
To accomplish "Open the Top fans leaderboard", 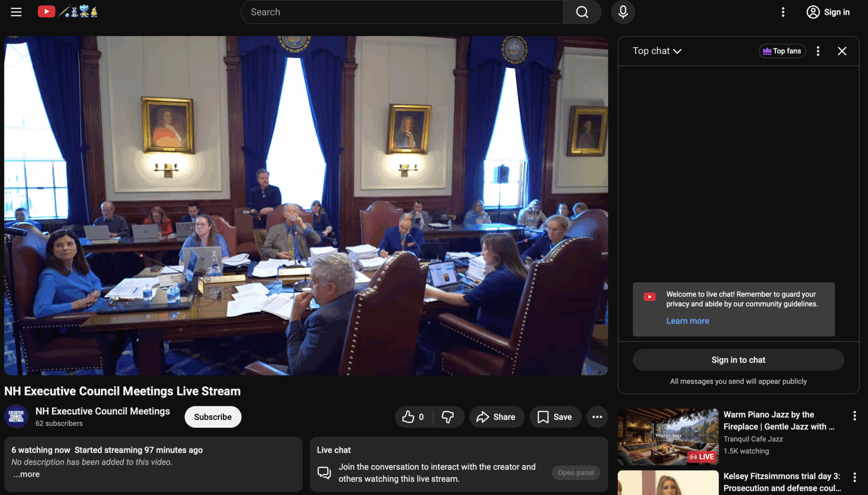I will pyautogui.click(x=782, y=51).
